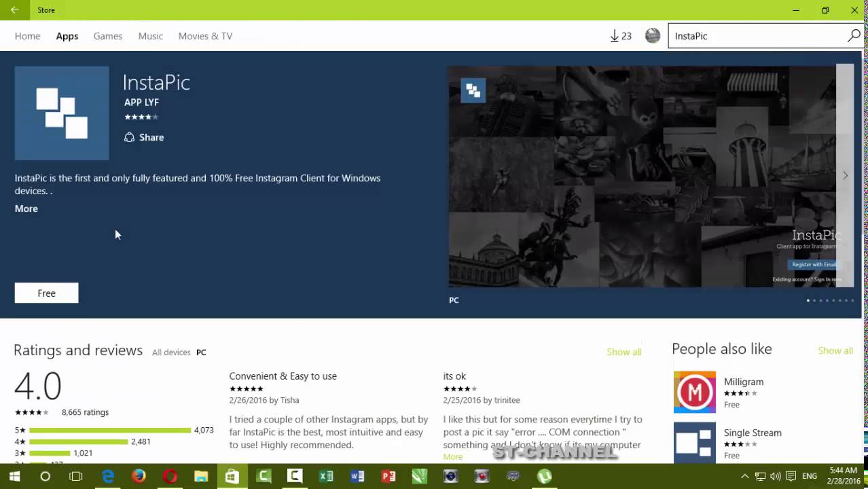The image size is (868, 489).
Task: Open Task View on the taskbar
Action: coord(76,476)
